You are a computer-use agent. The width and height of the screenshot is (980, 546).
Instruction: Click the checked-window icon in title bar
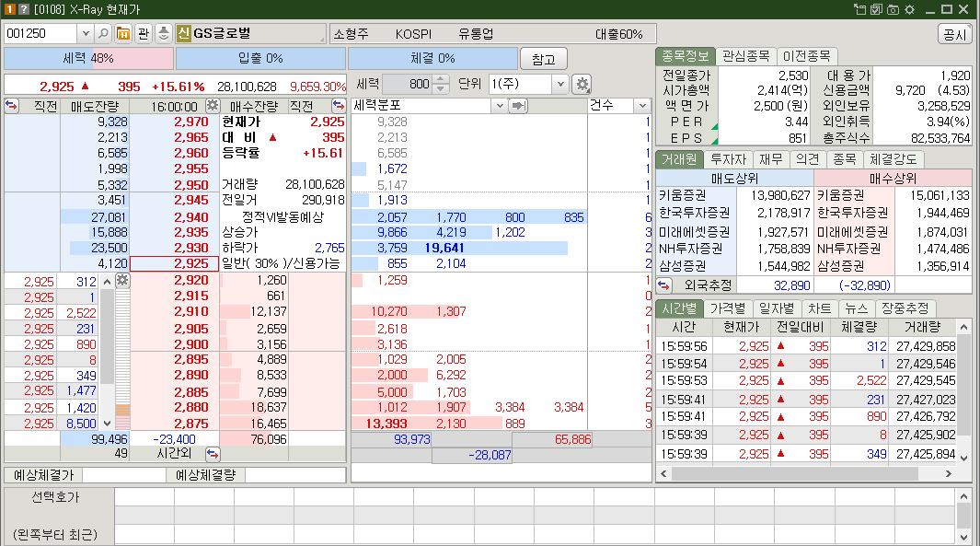click(x=876, y=9)
